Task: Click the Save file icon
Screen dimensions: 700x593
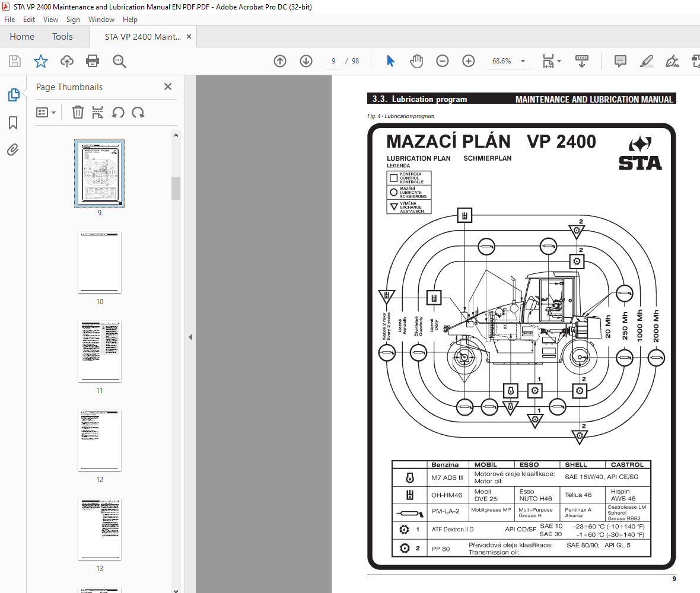Action: pyautogui.click(x=15, y=61)
